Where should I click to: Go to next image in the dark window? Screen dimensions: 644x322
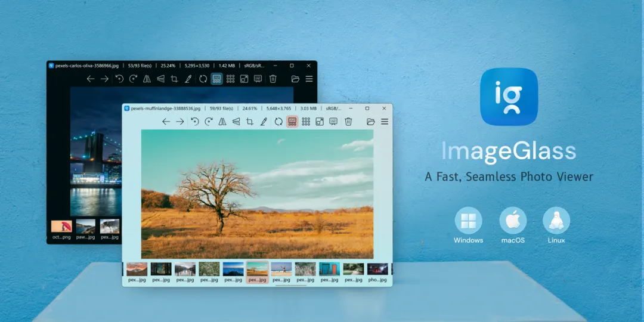pos(104,79)
